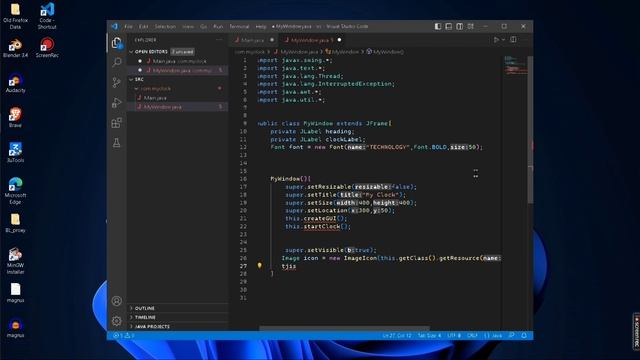The width and height of the screenshot is (640, 360).
Task: Open Audacity desktop shortcut
Action: click(x=16, y=83)
